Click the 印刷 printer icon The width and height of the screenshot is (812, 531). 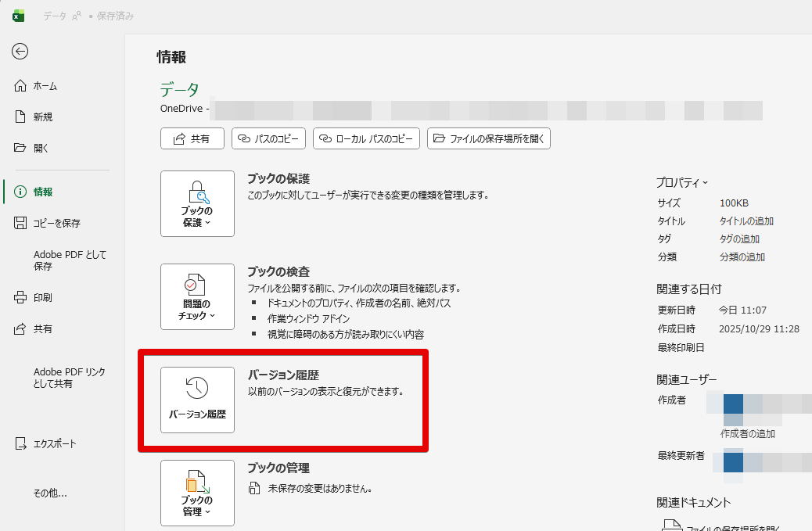[21, 298]
